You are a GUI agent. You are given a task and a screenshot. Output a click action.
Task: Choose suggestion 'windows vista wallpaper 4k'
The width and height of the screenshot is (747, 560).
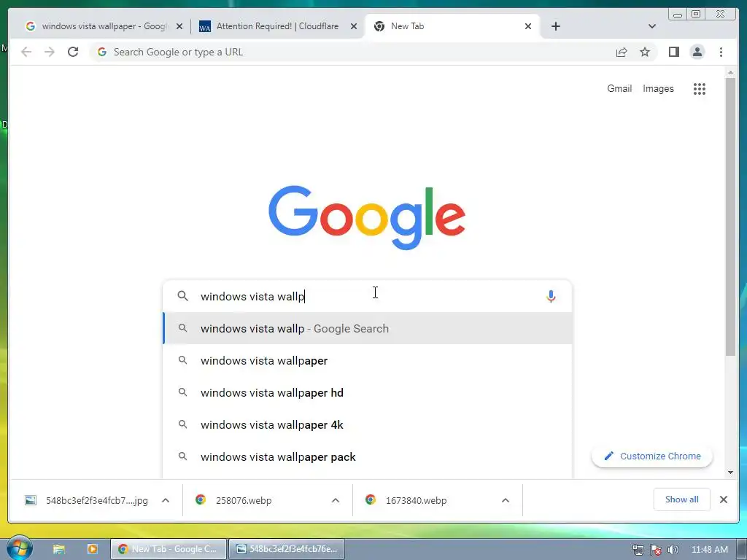368,424
